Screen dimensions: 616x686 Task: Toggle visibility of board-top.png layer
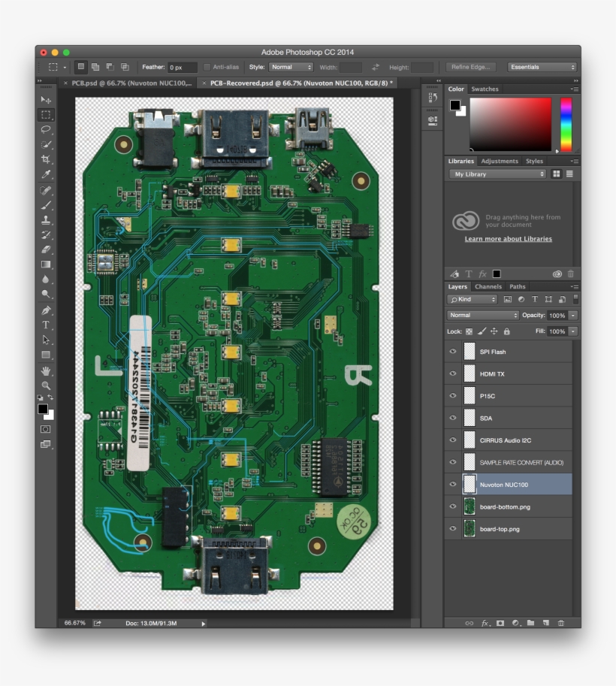(453, 529)
